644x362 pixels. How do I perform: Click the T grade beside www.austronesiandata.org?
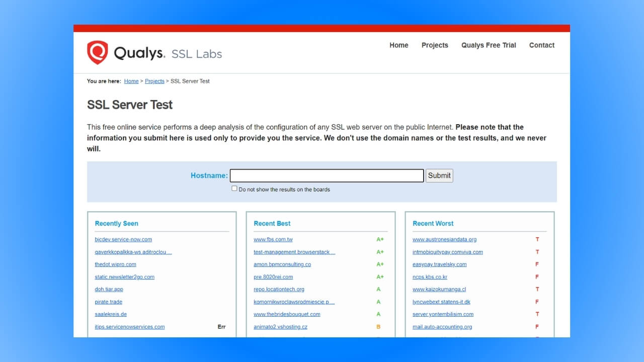pos(537,239)
